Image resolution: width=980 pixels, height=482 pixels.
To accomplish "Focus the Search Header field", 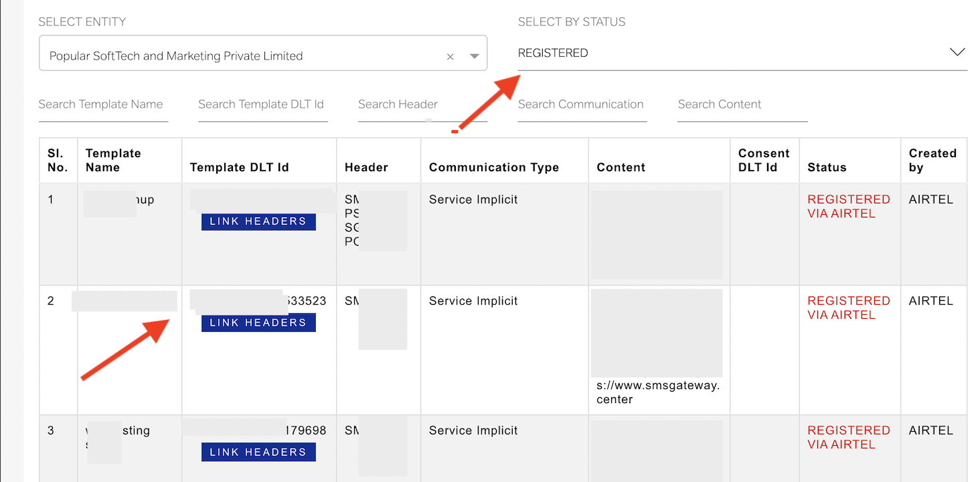I will click(398, 104).
